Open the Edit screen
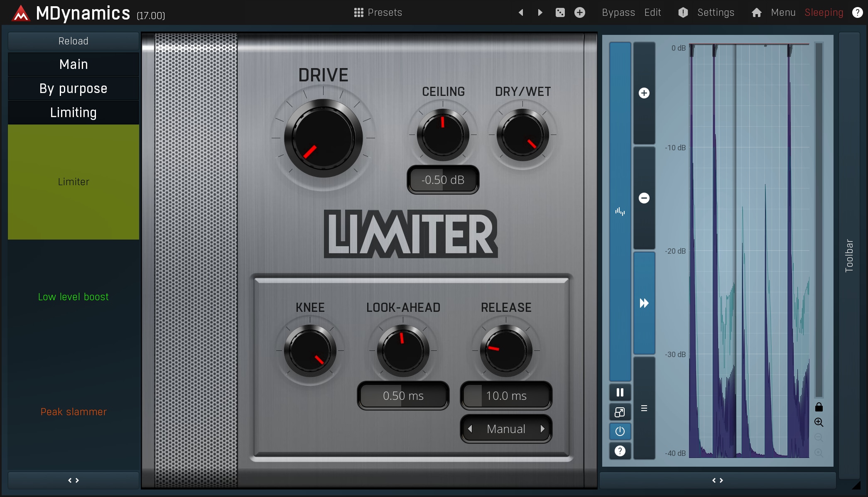The height and width of the screenshot is (497, 868). pos(652,12)
